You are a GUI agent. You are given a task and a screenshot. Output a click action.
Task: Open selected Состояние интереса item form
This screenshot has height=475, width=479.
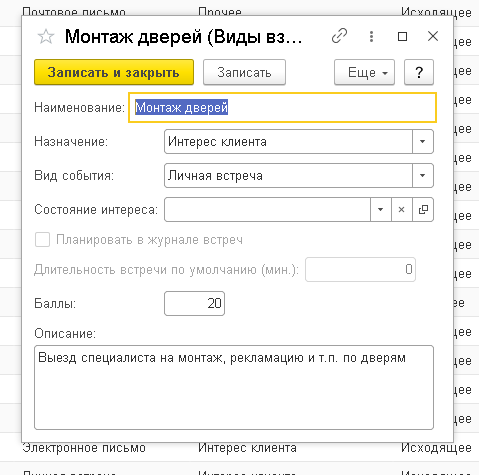tap(423, 209)
